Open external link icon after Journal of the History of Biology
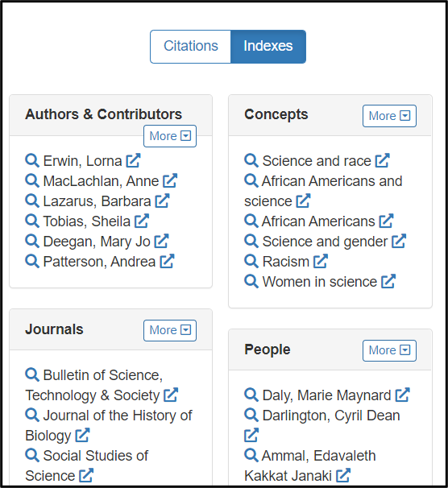This screenshot has height=488, width=448. 82,435
